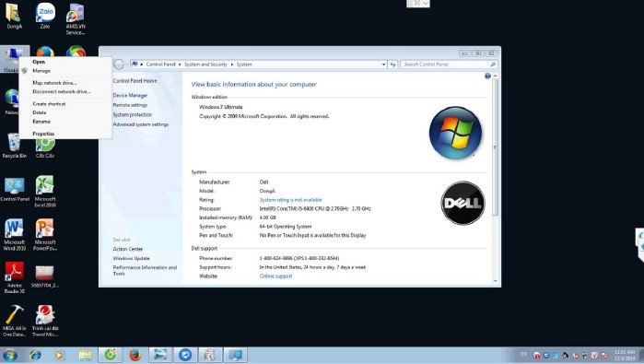Choose Map network drive menu entry
The height and width of the screenshot is (364, 644).
[x=54, y=83]
